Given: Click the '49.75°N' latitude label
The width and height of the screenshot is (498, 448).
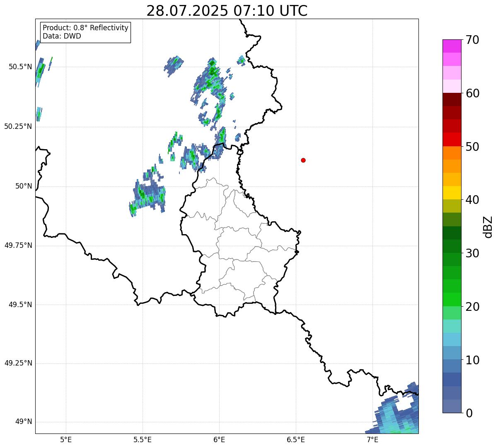Looking at the screenshot, I should tap(18, 245).
